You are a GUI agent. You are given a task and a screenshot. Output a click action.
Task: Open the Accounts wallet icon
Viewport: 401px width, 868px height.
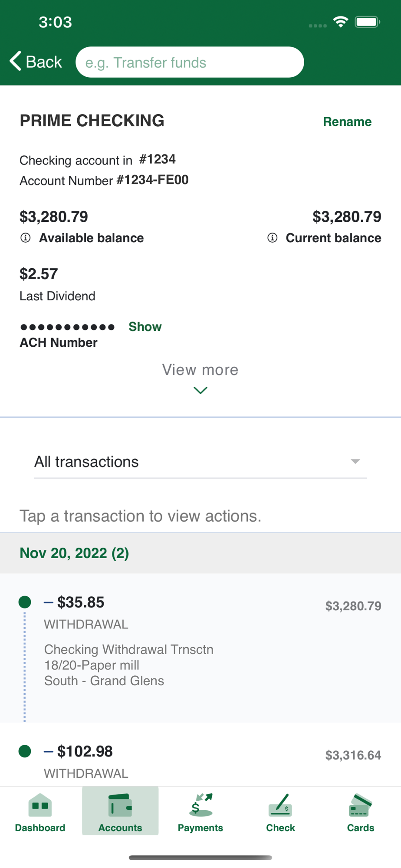click(120, 806)
